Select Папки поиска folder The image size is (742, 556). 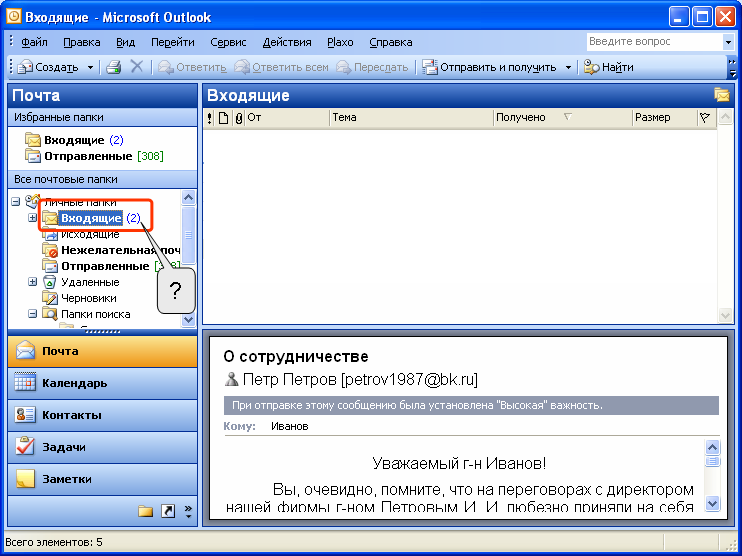pos(87,314)
